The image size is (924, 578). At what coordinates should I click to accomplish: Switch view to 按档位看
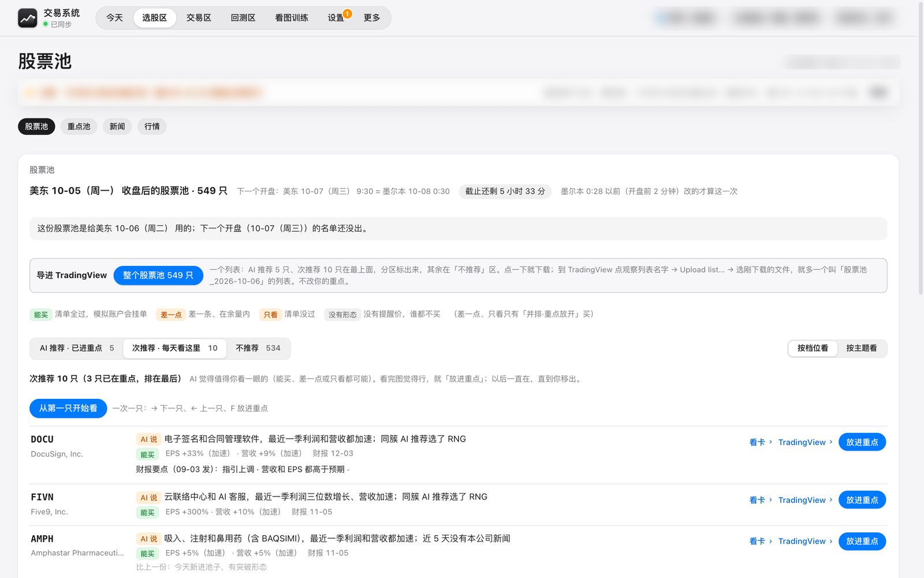coord(813,348)
